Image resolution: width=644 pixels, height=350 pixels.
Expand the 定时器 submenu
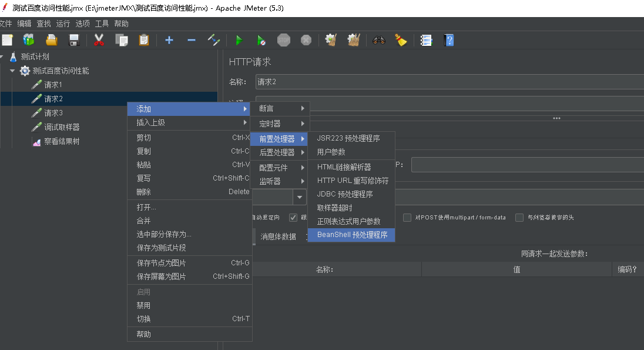tap(279, 124)
